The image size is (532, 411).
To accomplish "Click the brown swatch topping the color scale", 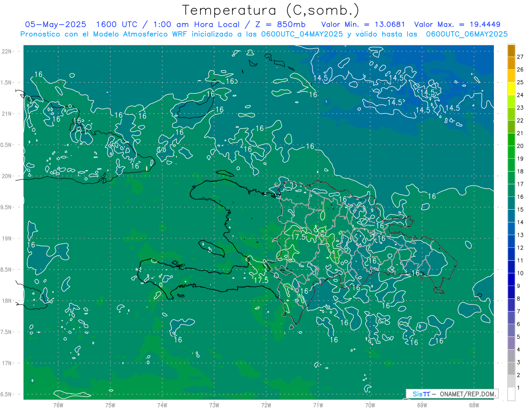I will click(x=511, y=51).
